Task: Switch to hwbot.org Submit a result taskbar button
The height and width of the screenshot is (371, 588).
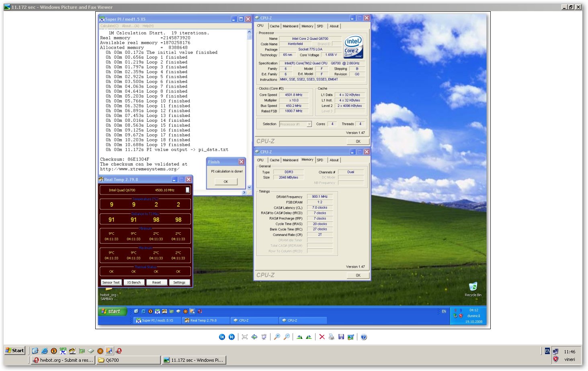Action: click(x=63, y=360)
